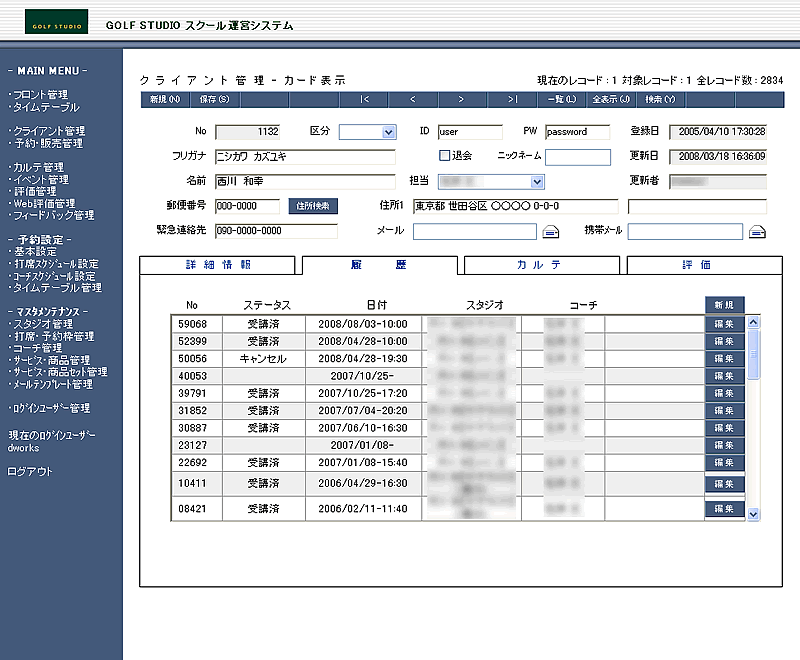
Task: Click the 名前 input field
Action: coord(305,182)
